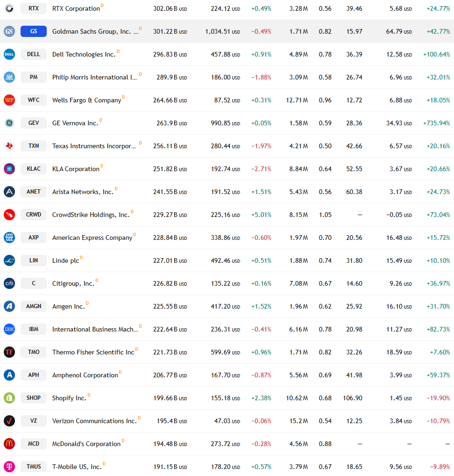Image resolution: width=454 pixels, height=476 pixels.
Task: Click CrowdStrike's +5.01% change value
Action: [262, 215]
